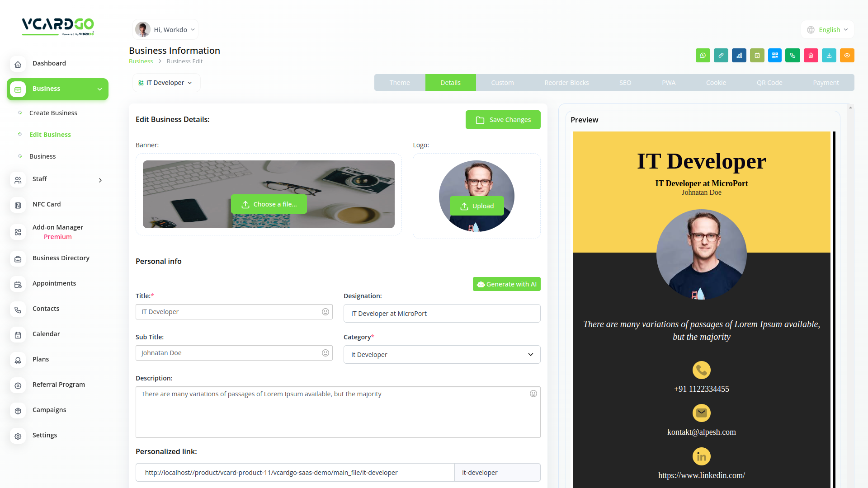Open the blue analytics chart icon
The image size is (868, 488).
click(739, 56)
